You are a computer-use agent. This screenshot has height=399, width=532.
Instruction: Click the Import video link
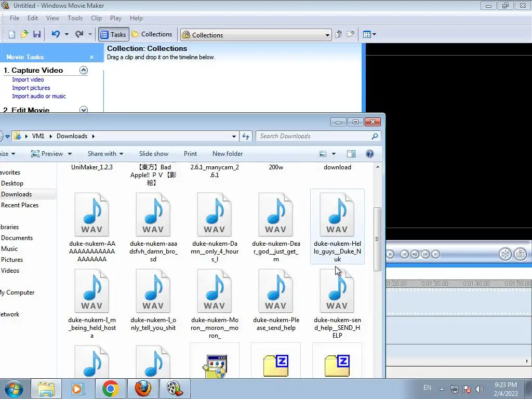(28, 79)
